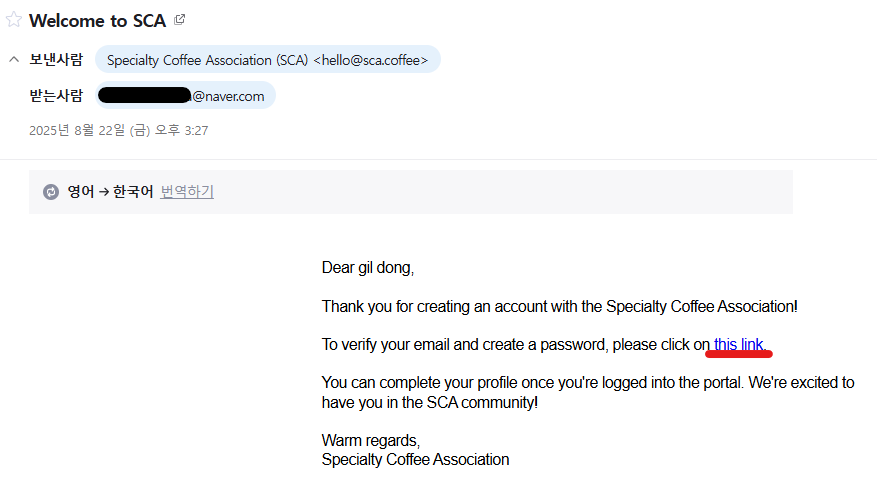Click the 받는사람 label
This screenshot has width=877, height=497.
pos(56,96)
